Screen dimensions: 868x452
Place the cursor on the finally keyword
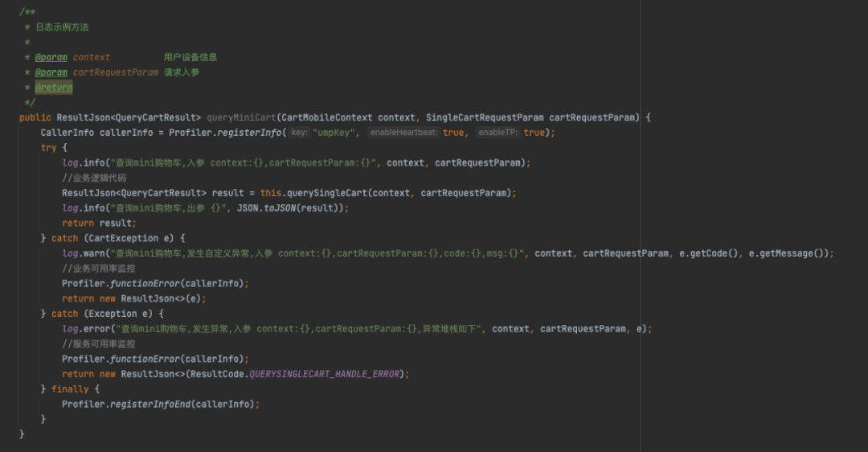[x=70, y=389]
